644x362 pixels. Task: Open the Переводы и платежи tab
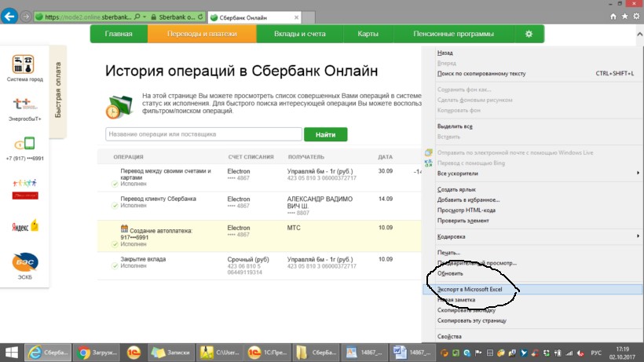tap(202, 34)
